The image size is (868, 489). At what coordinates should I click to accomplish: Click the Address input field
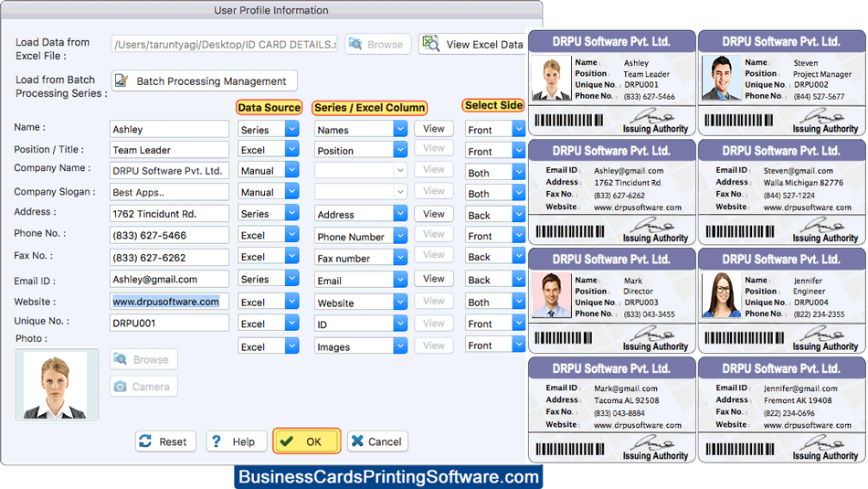pos(169,213)
